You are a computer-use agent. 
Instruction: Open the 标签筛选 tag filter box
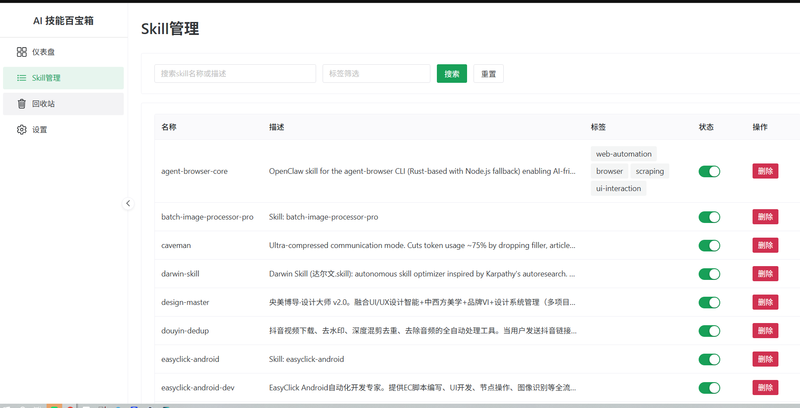[x=377, y=73]
